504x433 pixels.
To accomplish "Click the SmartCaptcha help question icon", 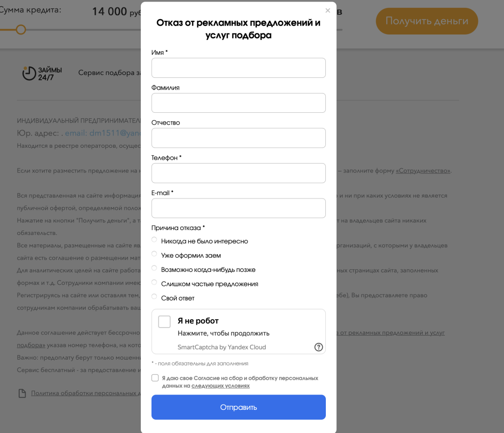I will click(318, 347).
